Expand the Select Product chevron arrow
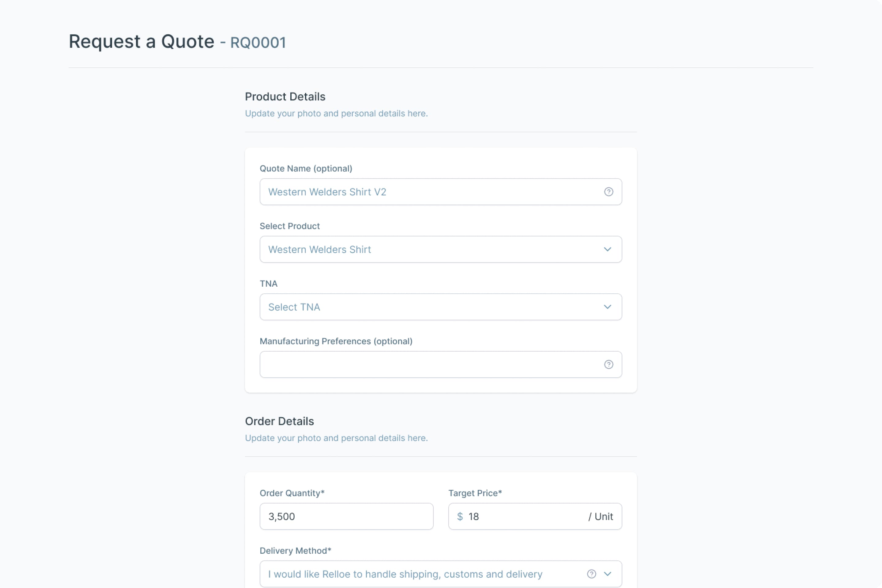Screen dimensions: 882x588 click(608, 249)
